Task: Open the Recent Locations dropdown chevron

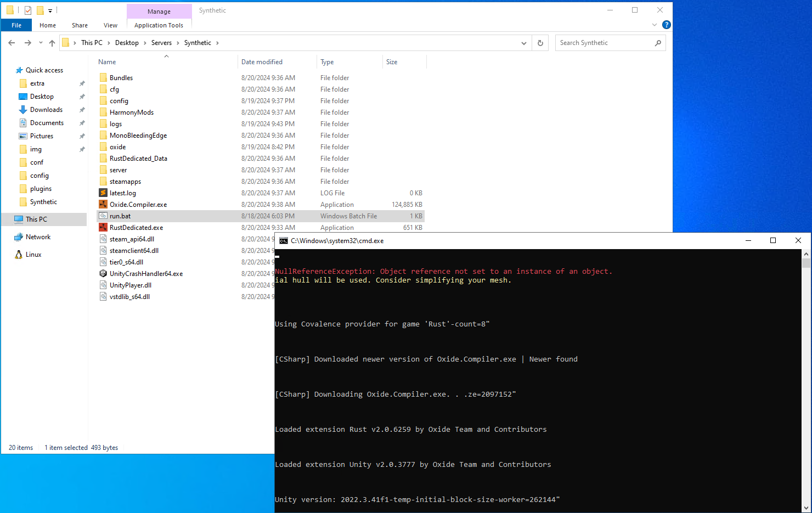Action: click(40, 42)
